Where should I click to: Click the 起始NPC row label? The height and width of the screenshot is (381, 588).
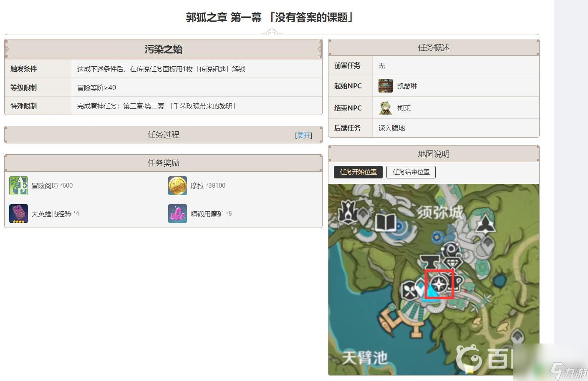pos(348,86)
